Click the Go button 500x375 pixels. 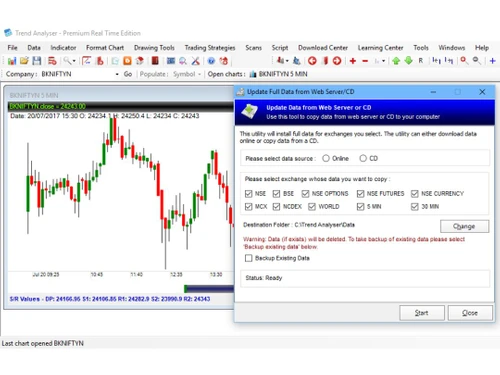pos(128,74)
